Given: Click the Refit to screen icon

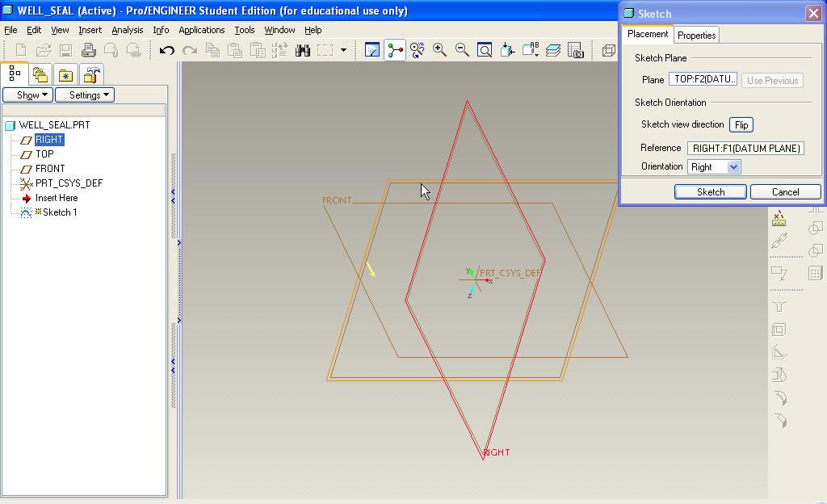Looking at the screenshot, I should point(485,50).
